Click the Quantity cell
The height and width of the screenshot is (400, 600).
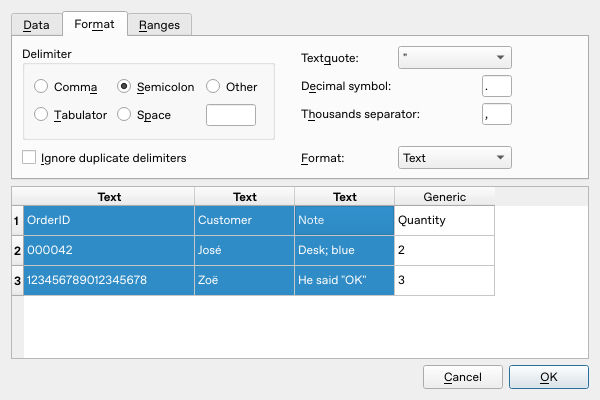(x=444, y=220)
